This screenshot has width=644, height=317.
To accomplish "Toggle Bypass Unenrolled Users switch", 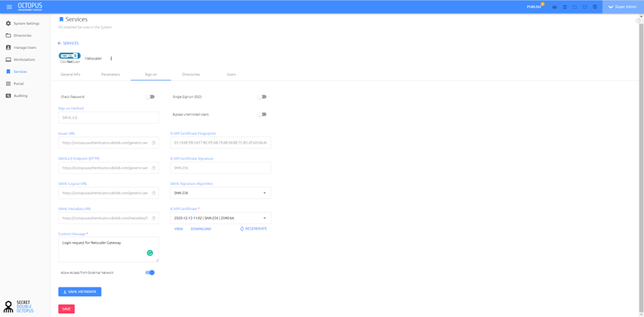I will (262, 115).
